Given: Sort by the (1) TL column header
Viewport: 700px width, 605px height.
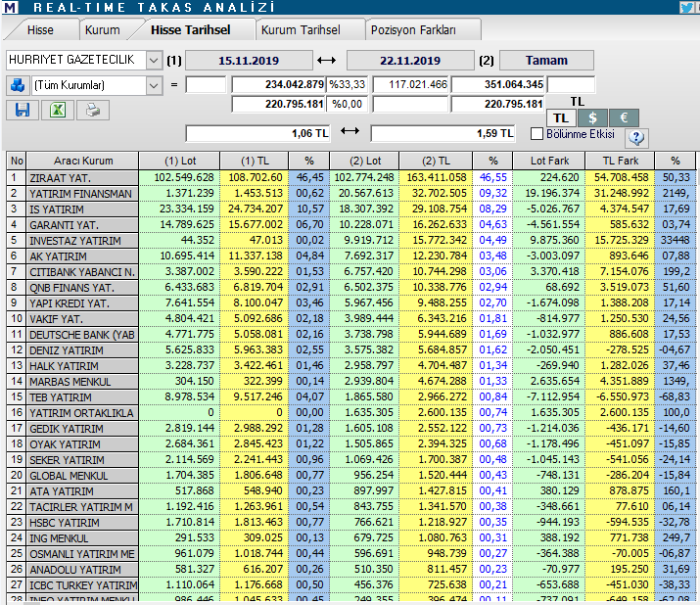Looking at the screenshot, I should [255, 161].
